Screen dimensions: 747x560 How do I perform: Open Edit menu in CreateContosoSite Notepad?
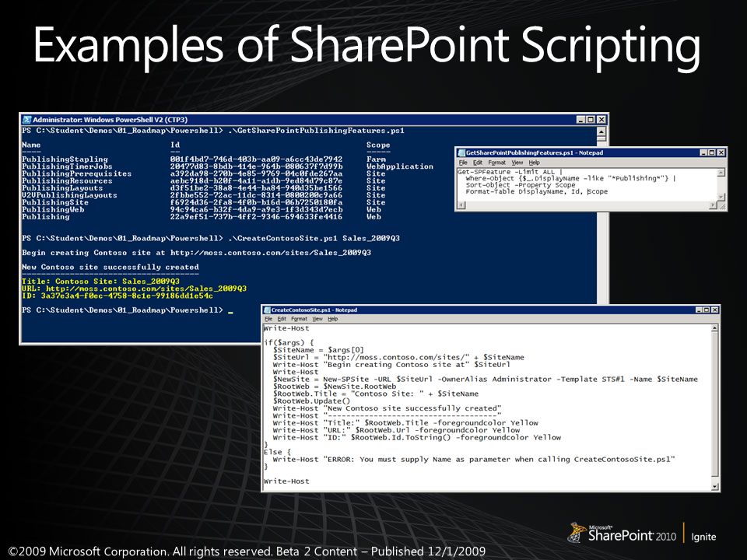pyautogui.click(x=282, y=319)
